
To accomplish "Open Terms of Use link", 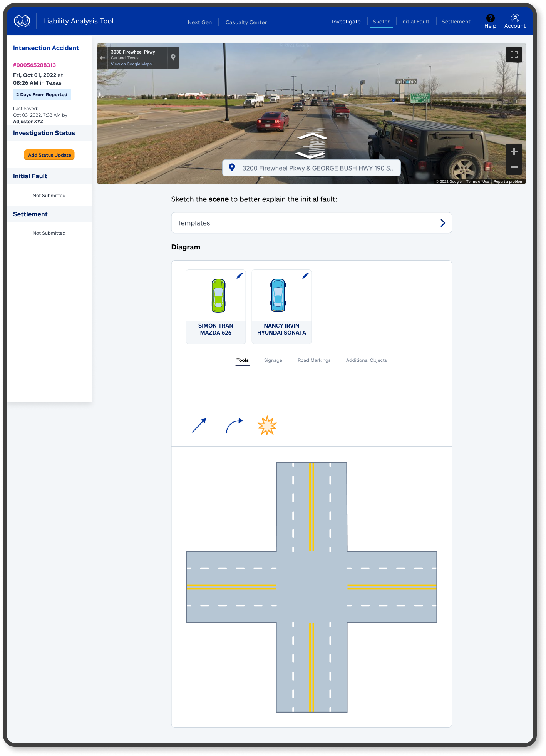I will [x=477, y=182].
